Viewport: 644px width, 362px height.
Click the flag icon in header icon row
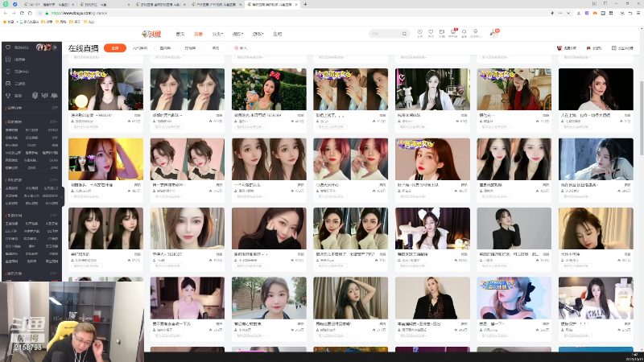coord(442,32)
